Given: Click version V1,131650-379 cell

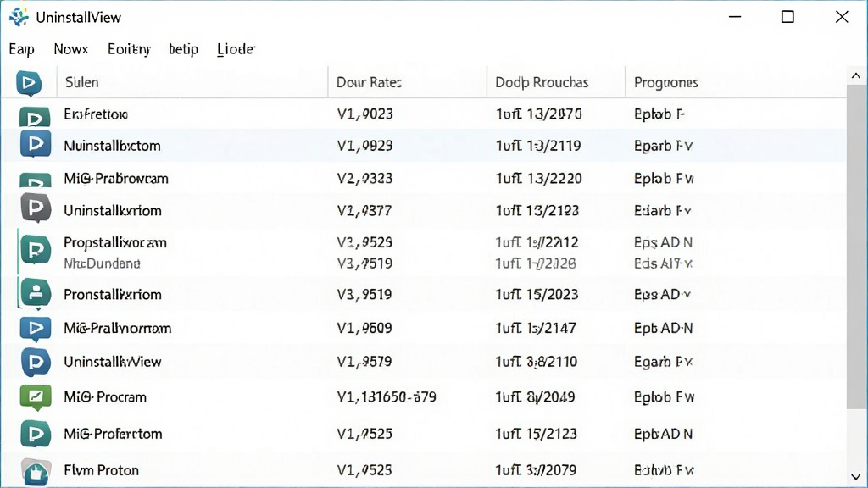Looking at the screenshot, I should [x=387, y=397].
